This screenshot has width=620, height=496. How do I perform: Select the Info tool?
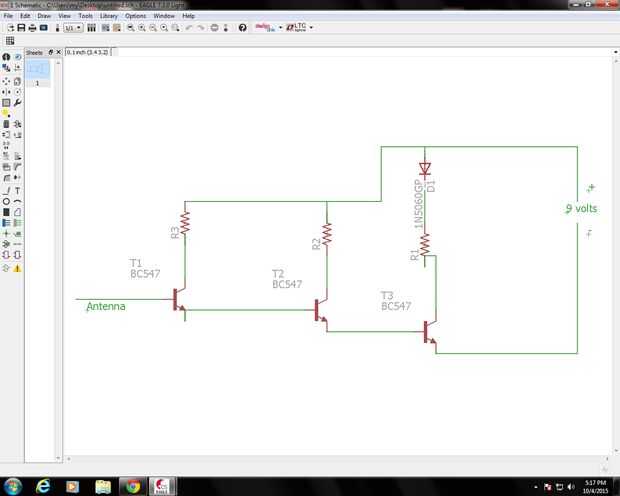[x=6, y=57]
